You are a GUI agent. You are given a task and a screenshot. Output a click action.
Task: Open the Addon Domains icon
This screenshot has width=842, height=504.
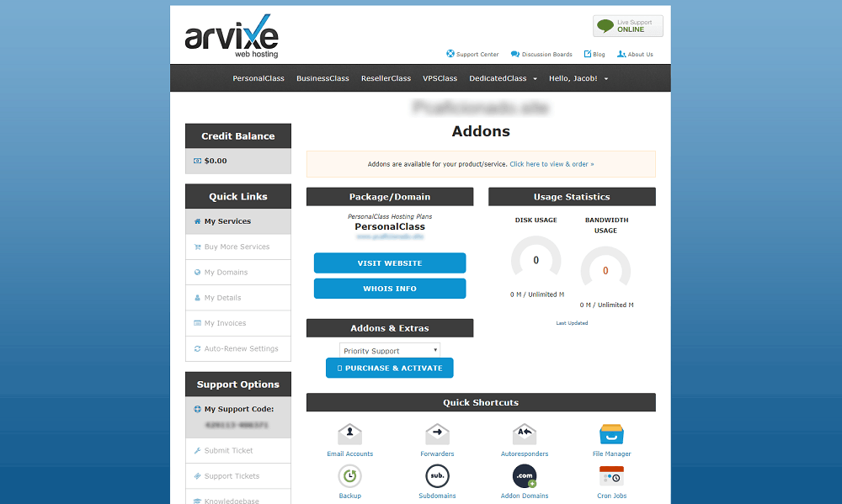[x=524, y=476]
